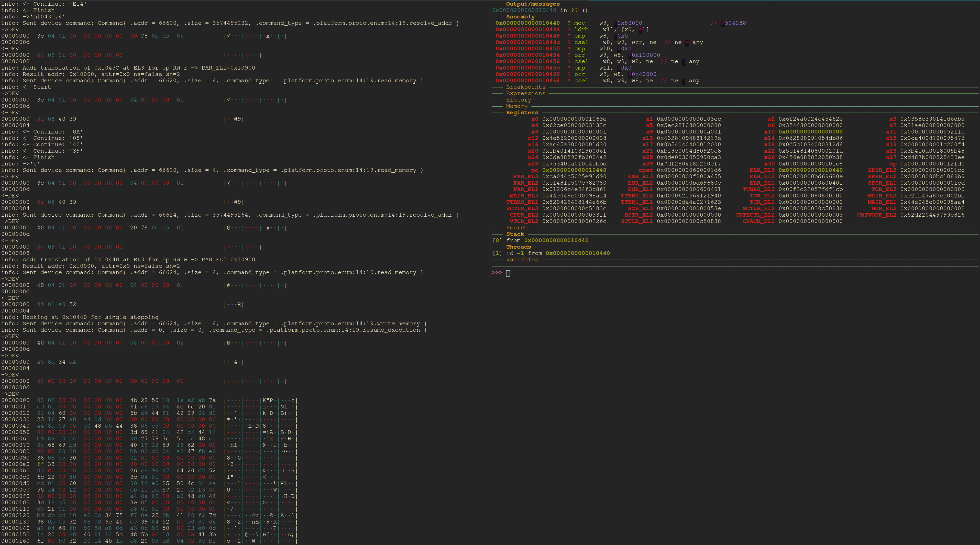Select the '// #524288' assembly comment
This screenshot has height=545, width=980.
coord(728,23)
